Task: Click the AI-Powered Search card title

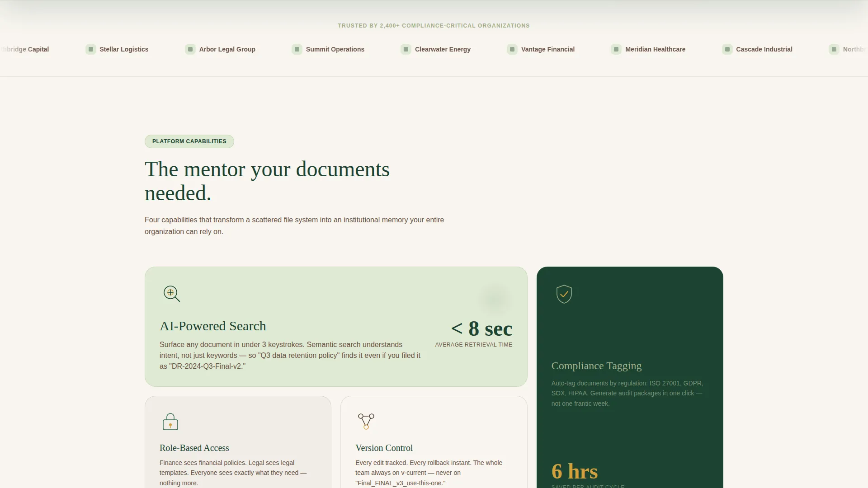Action: [213, 326]
